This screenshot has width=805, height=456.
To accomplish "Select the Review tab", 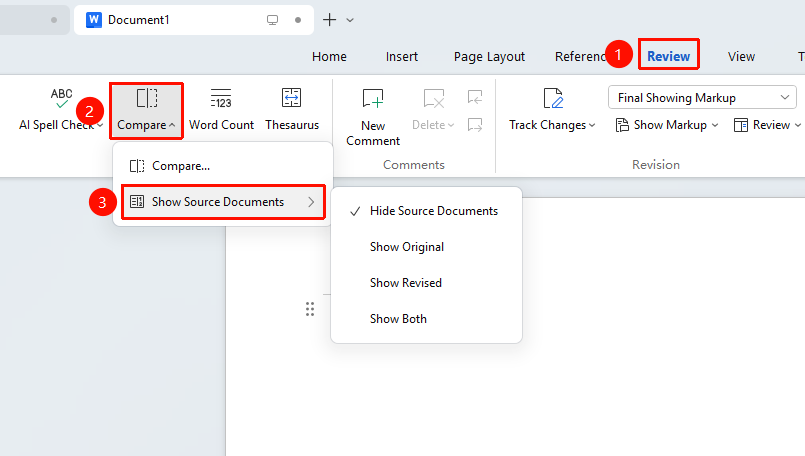I will click(x=668, y=56).
